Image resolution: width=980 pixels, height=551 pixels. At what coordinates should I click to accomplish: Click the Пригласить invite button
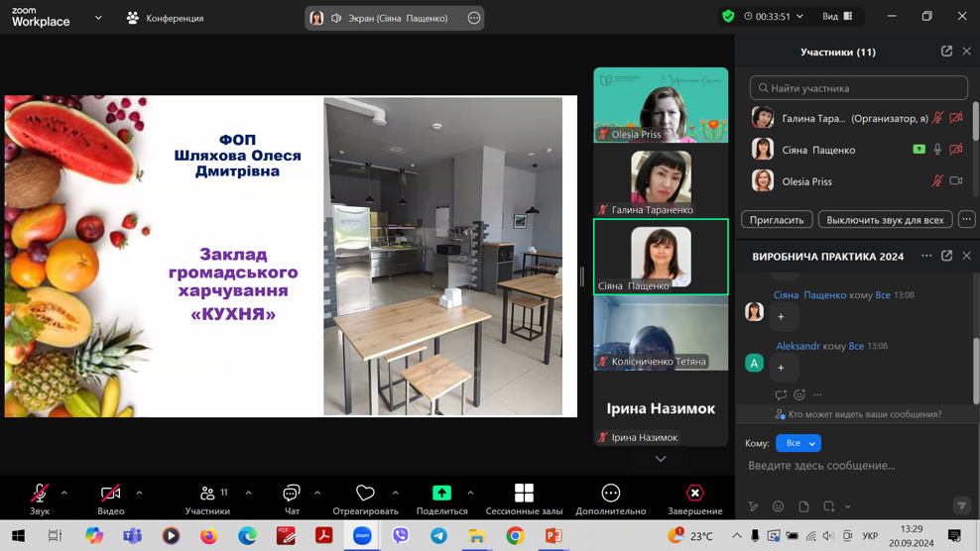click(x=777, y=219)
